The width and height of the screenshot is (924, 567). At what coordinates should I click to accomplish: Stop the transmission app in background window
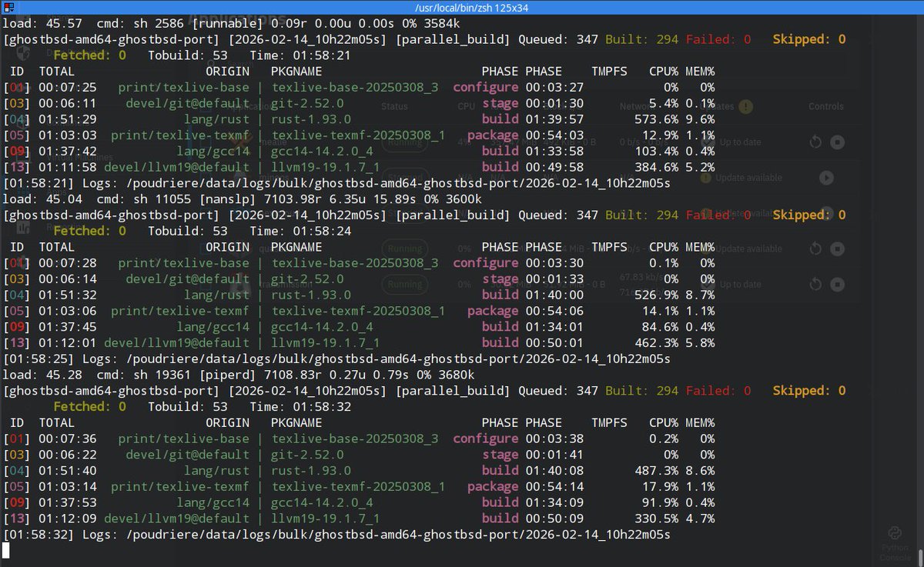tap(839, 284)
